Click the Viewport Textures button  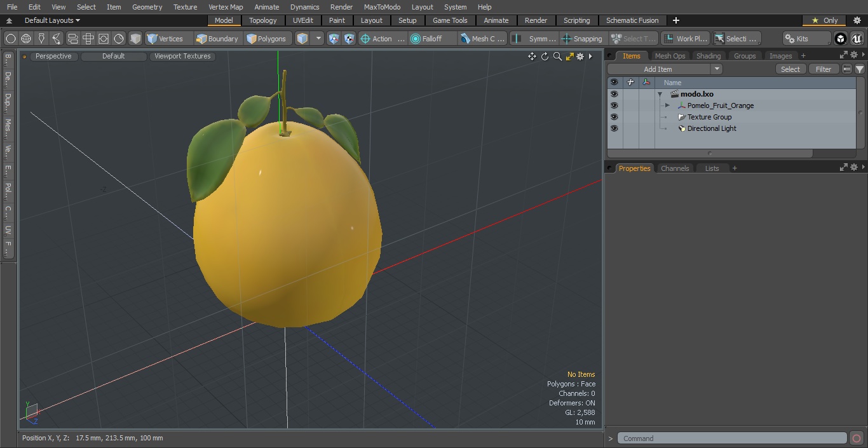point(182,56)
